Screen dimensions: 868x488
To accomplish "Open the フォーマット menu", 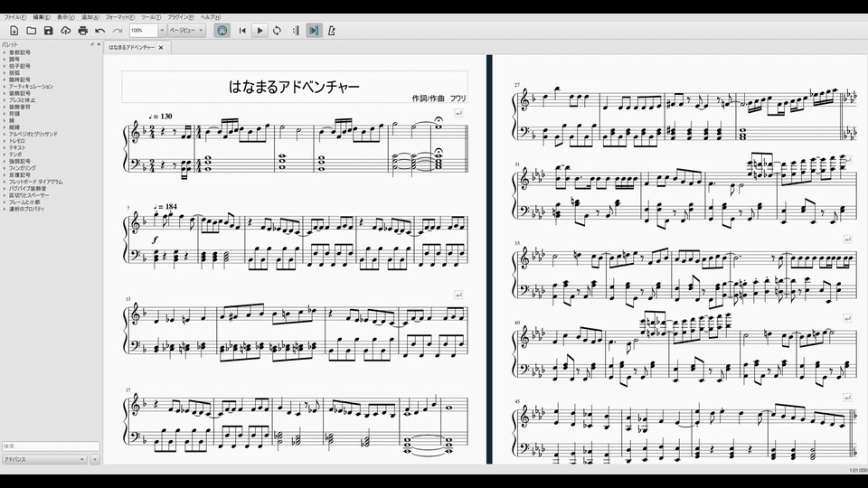I will (120, 17).
